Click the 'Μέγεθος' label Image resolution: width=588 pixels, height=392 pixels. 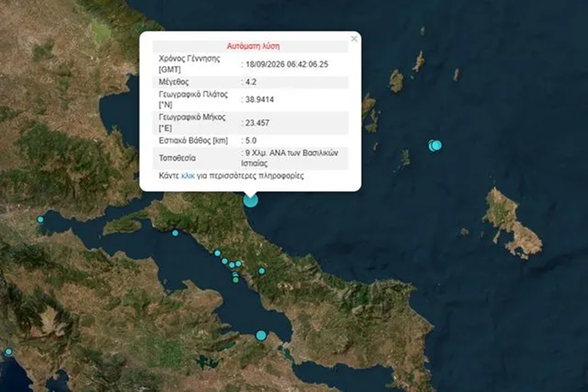(x=173, y=82)
